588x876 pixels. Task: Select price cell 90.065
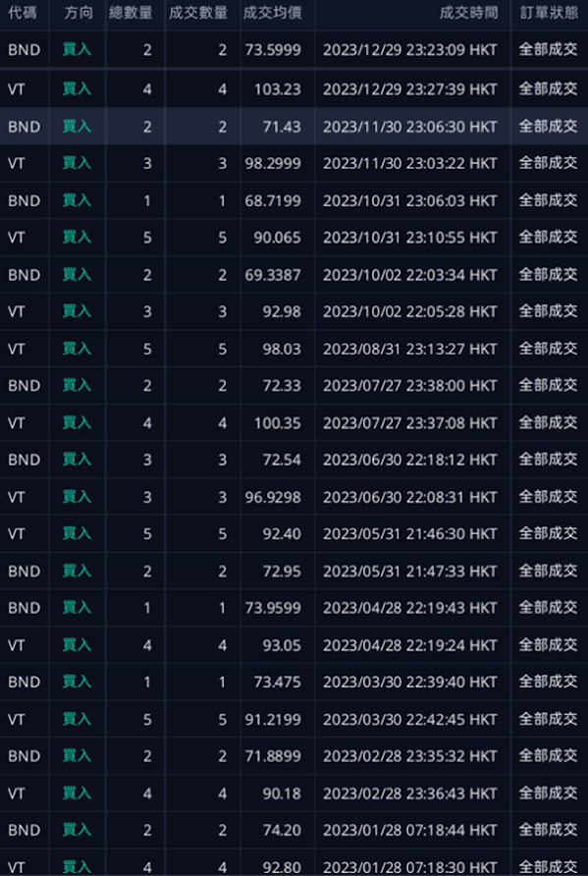[278, 238]
